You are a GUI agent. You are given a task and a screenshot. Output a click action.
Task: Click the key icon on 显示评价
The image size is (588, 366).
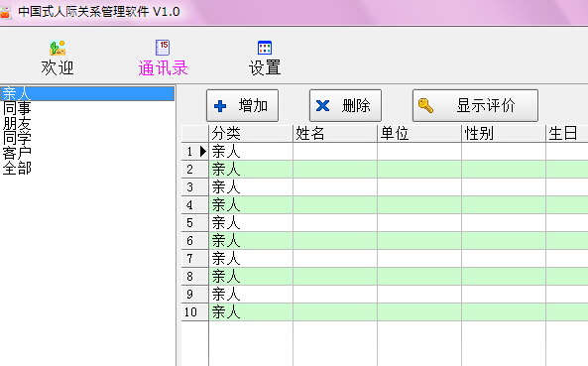pyautogui.click(x=425, y=106)
